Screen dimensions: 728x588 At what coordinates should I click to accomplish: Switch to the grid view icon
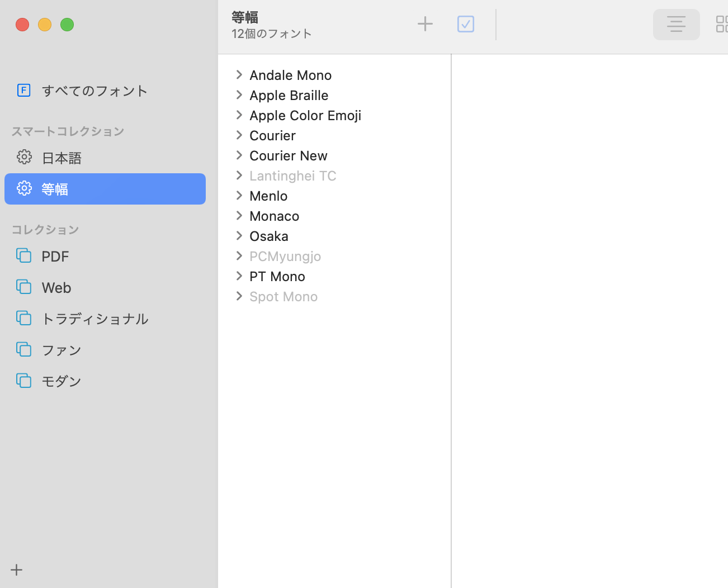click(x=721, y=25)
